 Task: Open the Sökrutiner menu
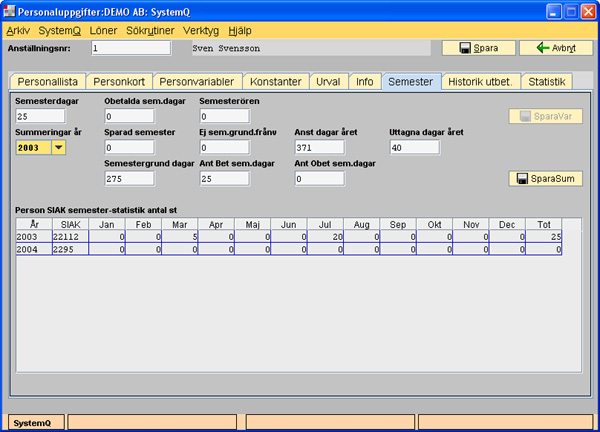pyautogui.click(x=151, y=30)
